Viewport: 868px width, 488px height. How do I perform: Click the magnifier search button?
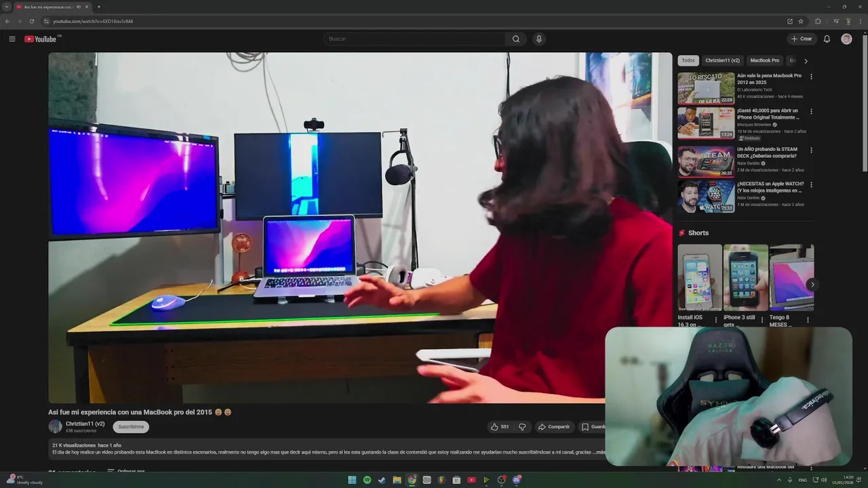pyautogui.click(x=516, y=39)
